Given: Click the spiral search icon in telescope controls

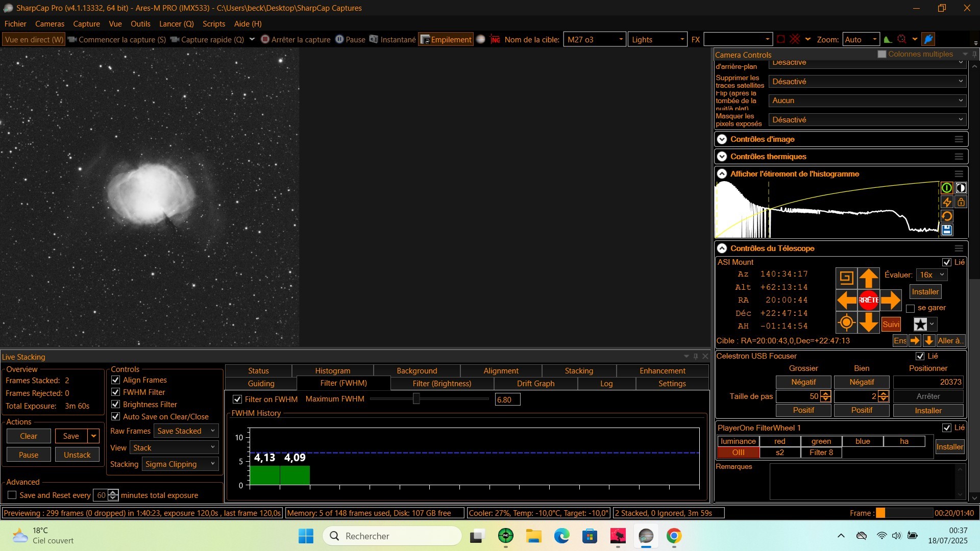Looking at the screenshot, I should [x=846, y=278].
